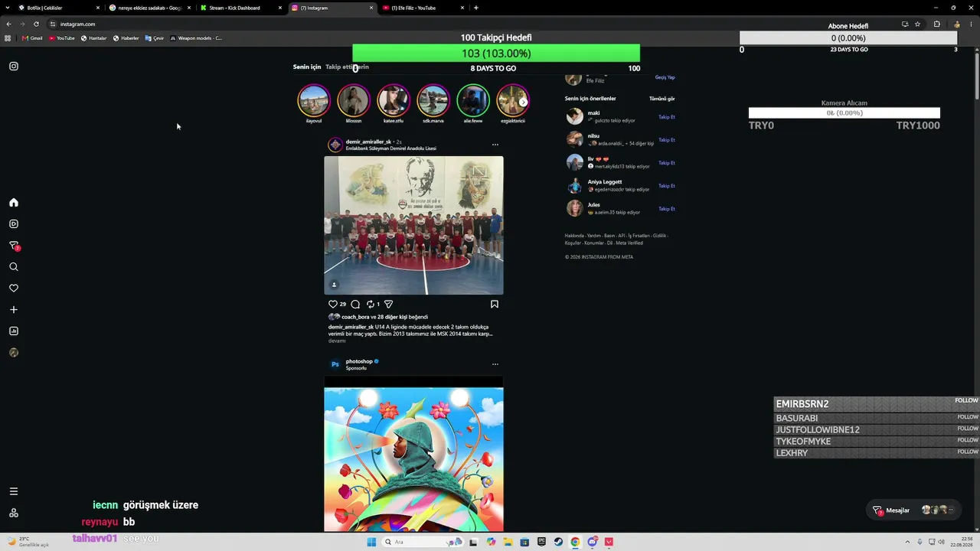This screenshot has height=551, width=980.
Task: Bookmark this page with star icon
Action: pyautogui.click(x=917, y=24)
